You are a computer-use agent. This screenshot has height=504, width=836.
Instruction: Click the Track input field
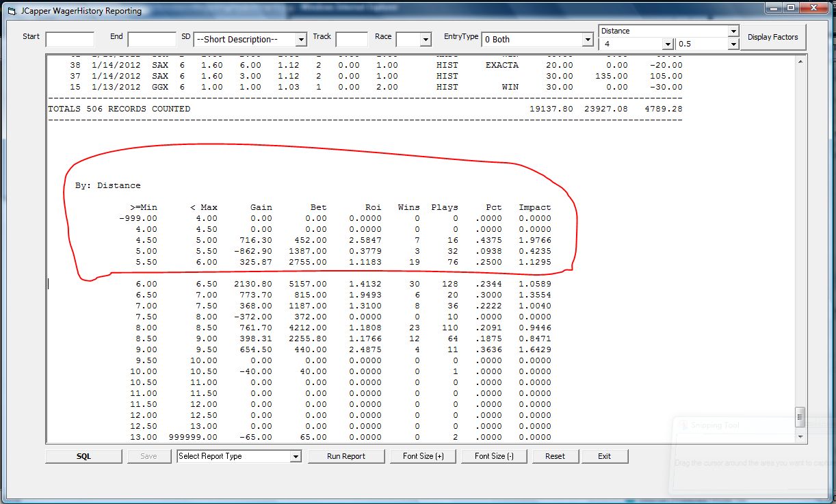(x=352, y=39)
